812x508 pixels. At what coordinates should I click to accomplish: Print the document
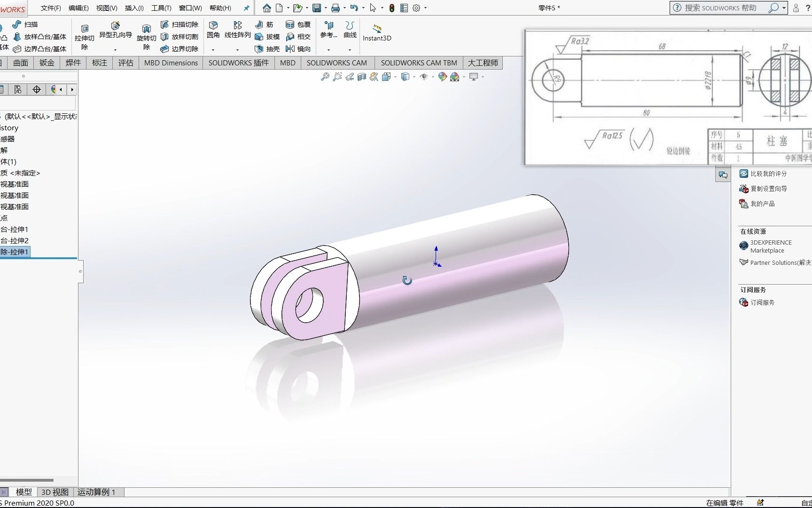point(335,8)
